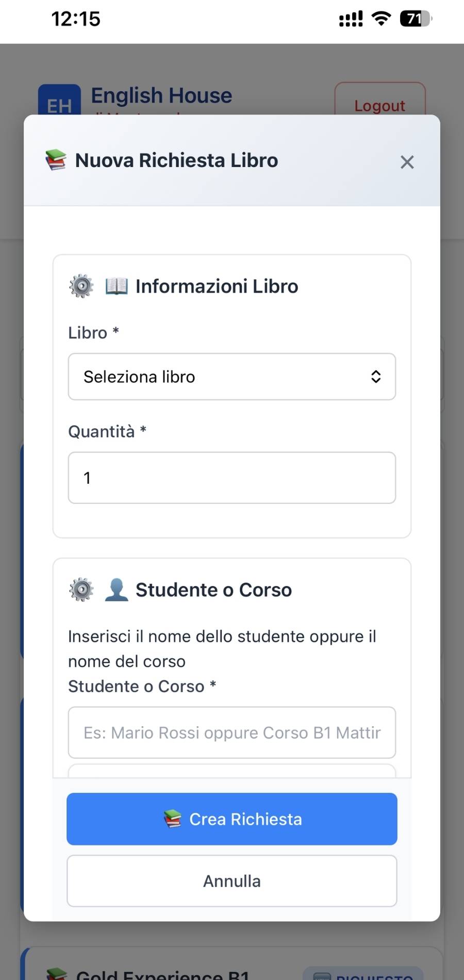
Task: Click the books icon in the dialog header
Action: pos(56,160)
